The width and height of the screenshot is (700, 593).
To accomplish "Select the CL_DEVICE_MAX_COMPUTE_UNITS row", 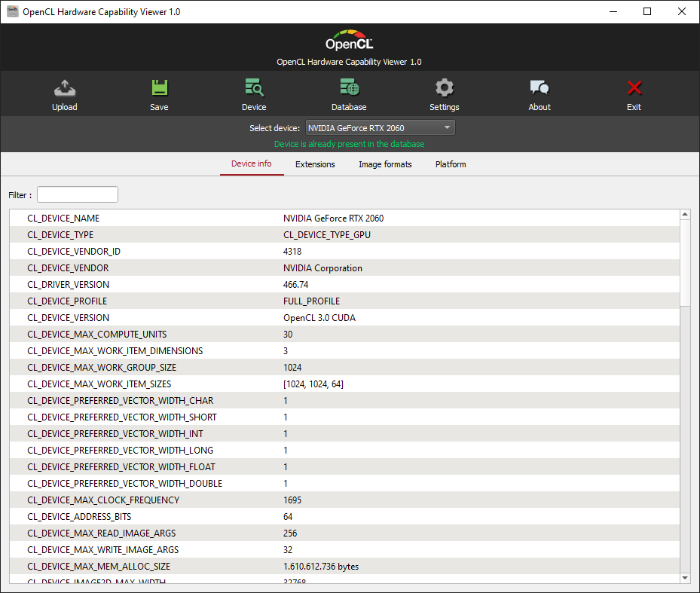I will coord(344,334).
